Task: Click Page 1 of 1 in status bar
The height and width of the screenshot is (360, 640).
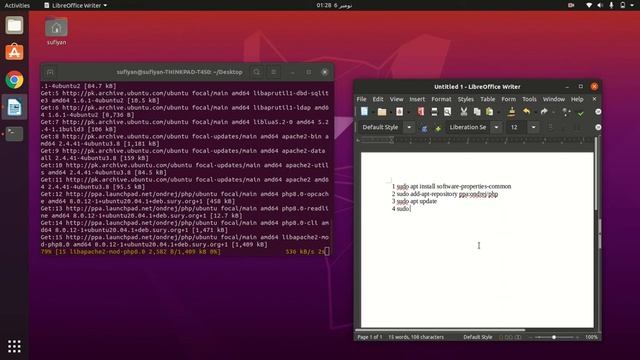Action: [370, 337]
